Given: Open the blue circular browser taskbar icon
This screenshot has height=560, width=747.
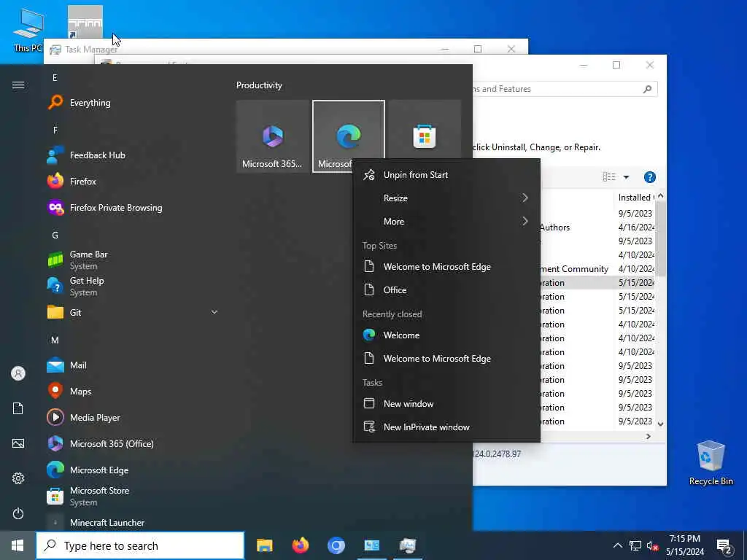Looking at the screenshot, I should tap(336, 545).
